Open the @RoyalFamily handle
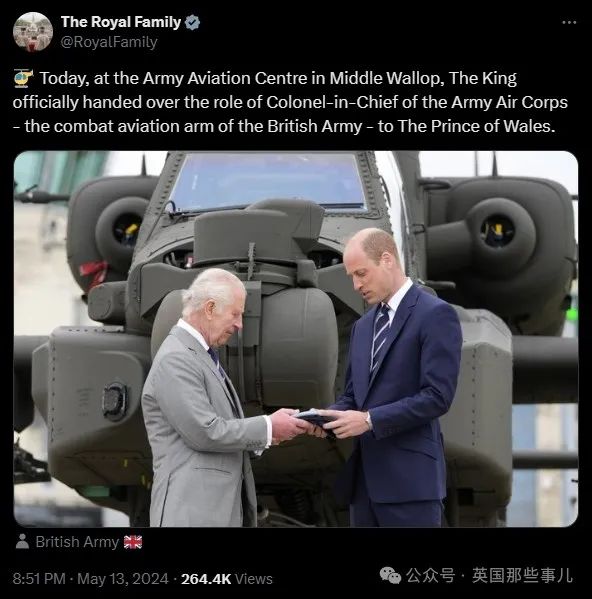This screenshot has width=592, height=599. pos(109,42)
